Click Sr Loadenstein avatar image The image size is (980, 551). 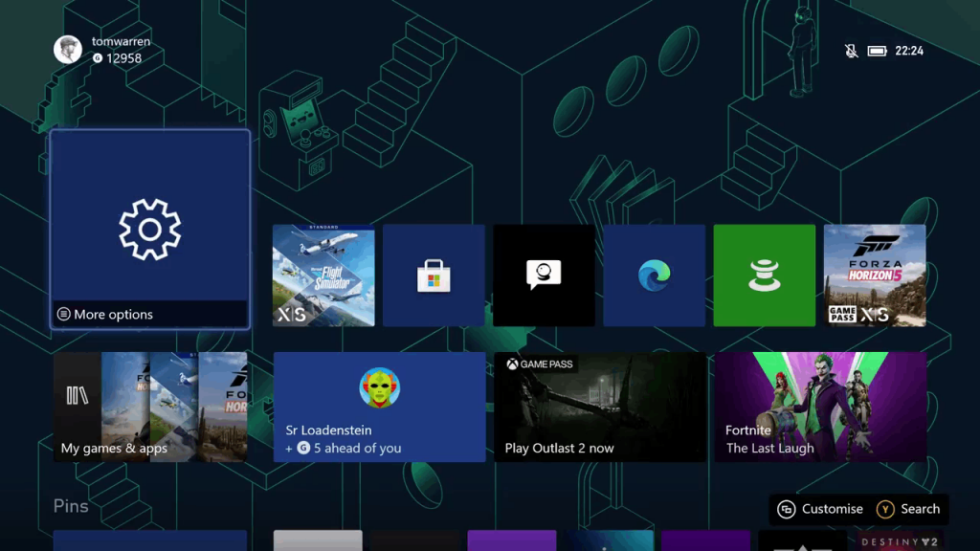click(379, 387)
